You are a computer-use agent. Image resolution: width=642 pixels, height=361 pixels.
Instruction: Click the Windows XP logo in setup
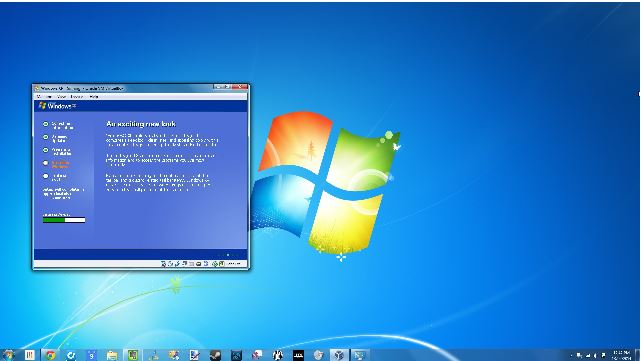pyautogui.click(x=57, y=106)
